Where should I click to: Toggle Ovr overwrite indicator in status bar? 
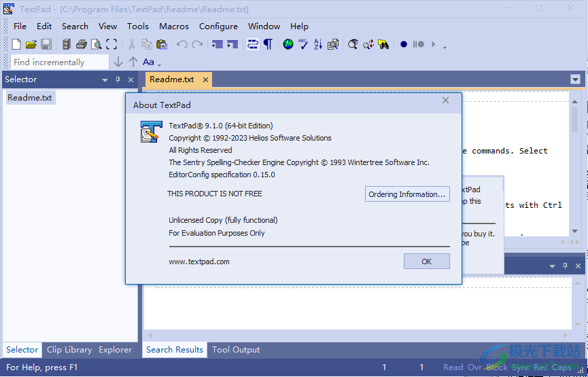474,367
